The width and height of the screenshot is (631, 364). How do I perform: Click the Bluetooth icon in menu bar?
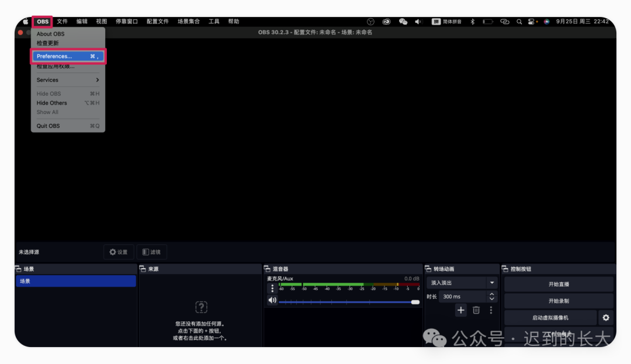473,22
